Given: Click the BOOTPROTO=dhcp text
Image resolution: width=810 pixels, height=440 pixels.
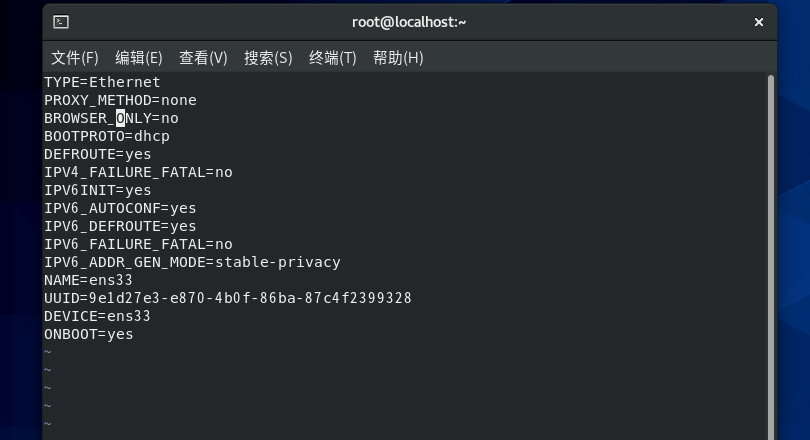Looking at the screenshot, I should [x=107, y=136].
